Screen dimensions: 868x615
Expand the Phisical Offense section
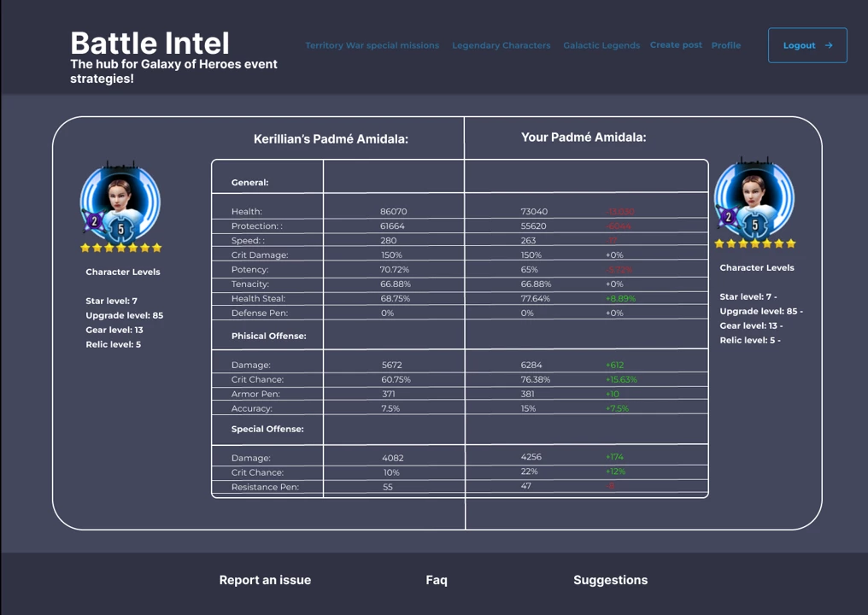click(268, 335)
